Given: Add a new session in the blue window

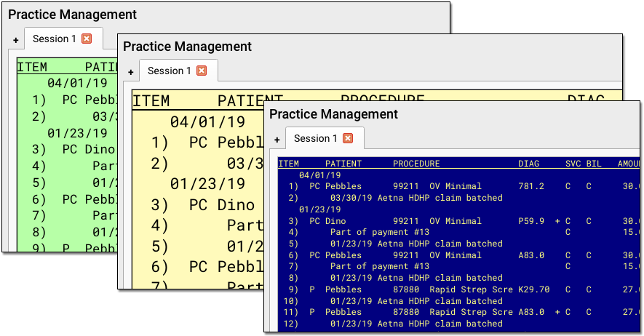Looking at the screenshot, I should 277,140.
